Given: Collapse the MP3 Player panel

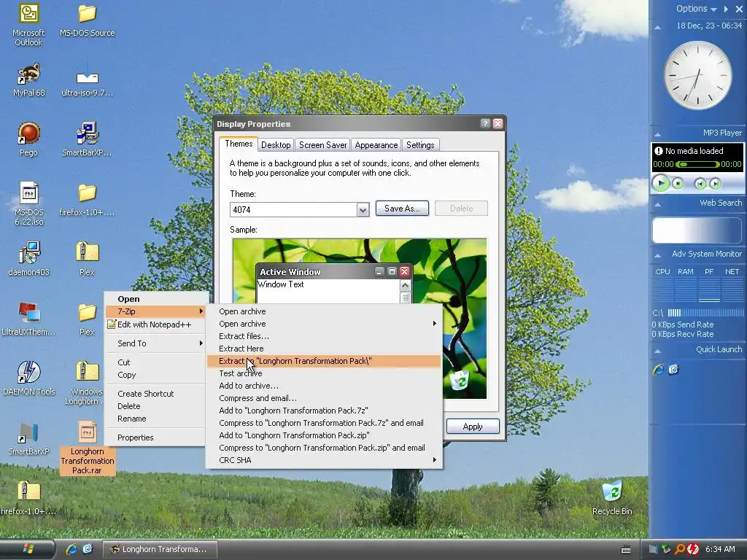Looking at the screenshot, I should click(x=657, y=134).
